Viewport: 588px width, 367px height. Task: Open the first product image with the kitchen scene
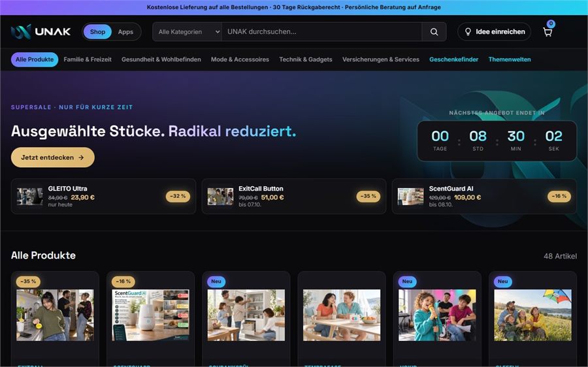pos(55,315)
